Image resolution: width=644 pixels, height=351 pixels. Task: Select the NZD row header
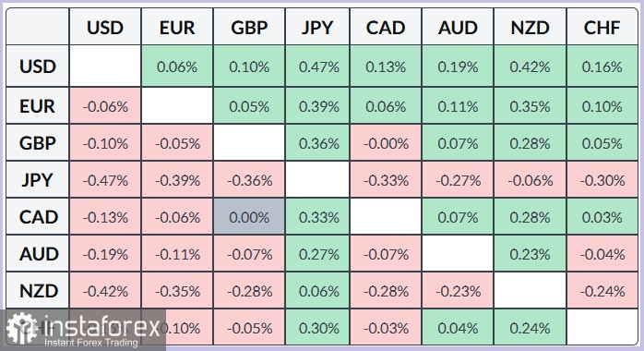click(38, 291)
